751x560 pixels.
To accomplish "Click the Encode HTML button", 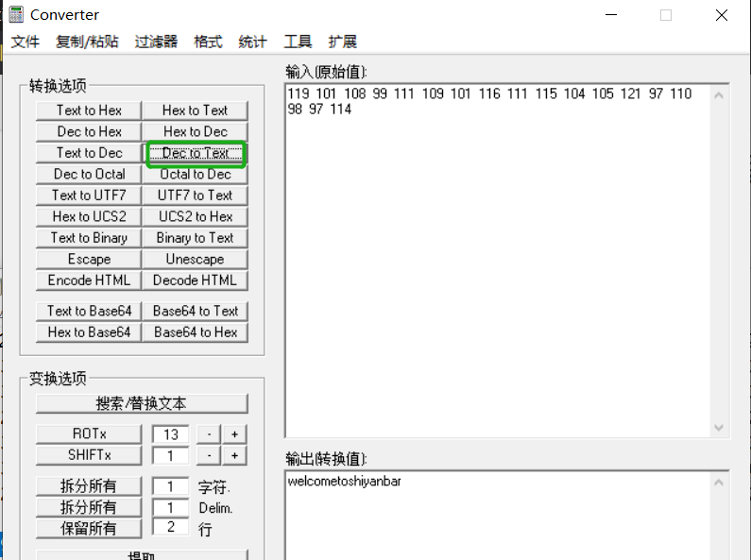I will point(89,280).
